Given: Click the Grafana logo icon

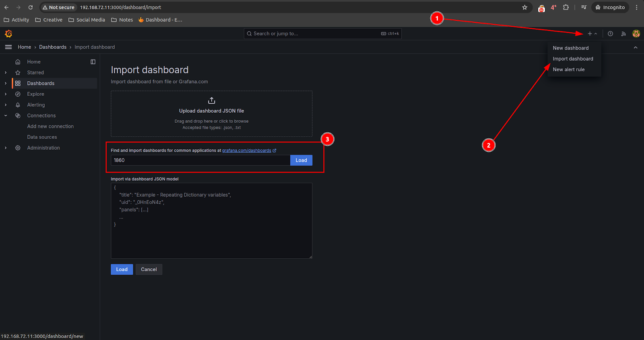Looking at the screenshot, I should point(8,34).
